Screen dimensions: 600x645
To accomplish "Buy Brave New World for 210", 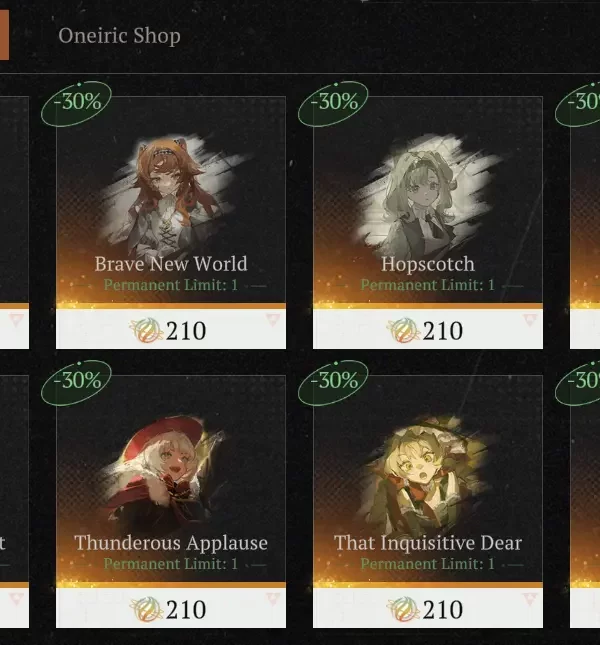I will coord(171,329).
